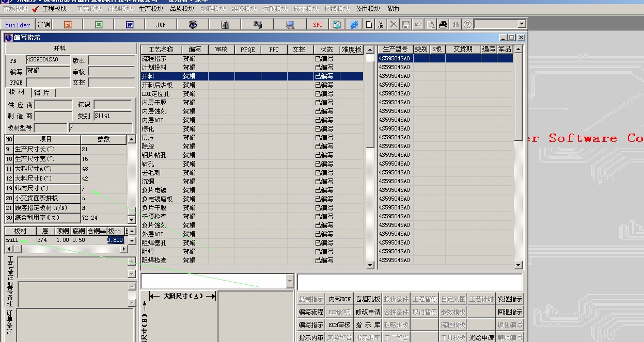Image resolution: width=644 pixels, height=342 pixels.
Task: Click the 生产型号 column header
Action: 395,49
